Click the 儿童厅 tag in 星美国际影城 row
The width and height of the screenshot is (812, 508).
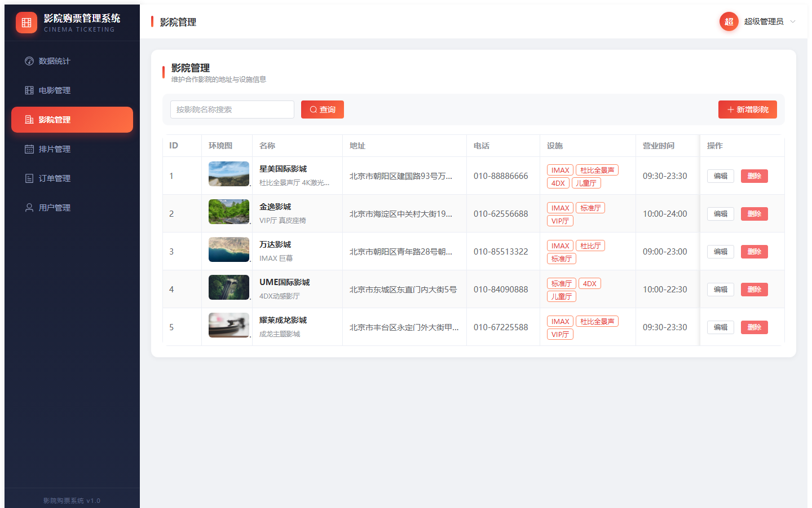[586, 183]
